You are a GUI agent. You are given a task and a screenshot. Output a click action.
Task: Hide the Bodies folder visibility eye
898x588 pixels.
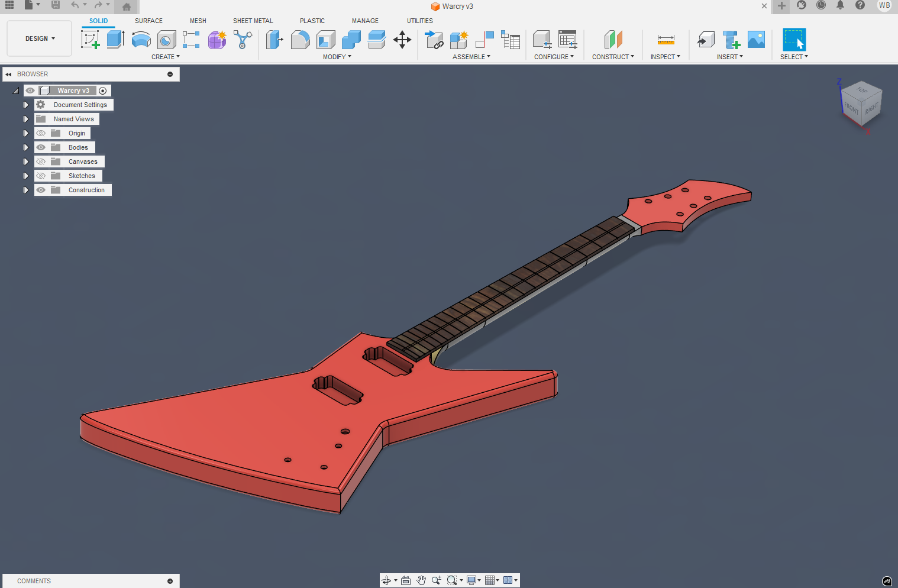(x=41, y=147)
